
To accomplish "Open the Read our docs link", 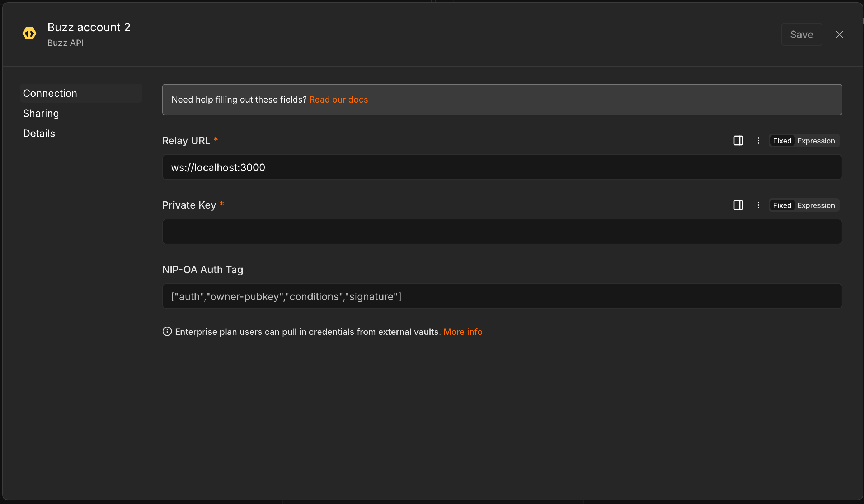I will [x=338, y=100].
